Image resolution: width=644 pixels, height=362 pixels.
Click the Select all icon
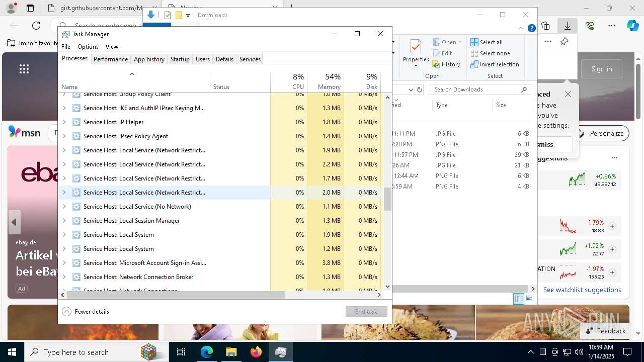(x=474, y=42)
